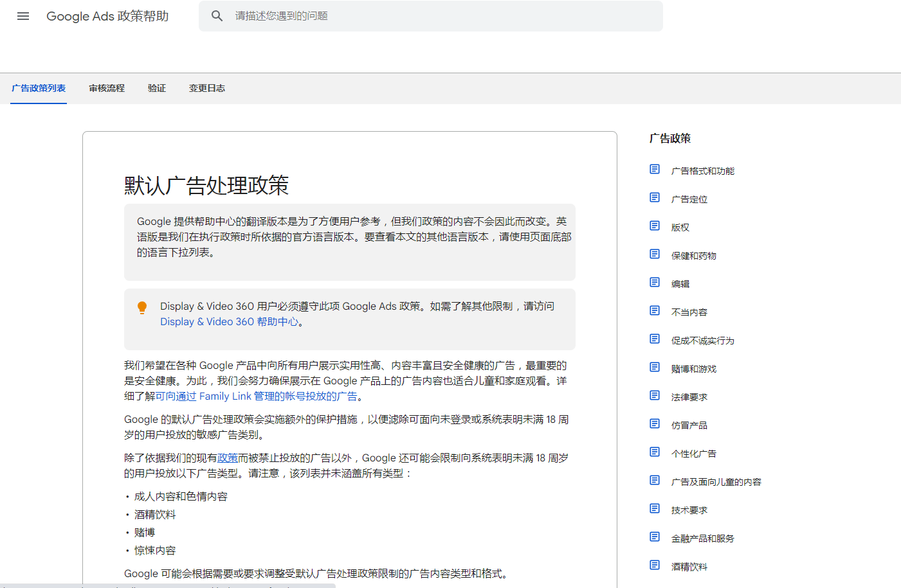This screenshot has width=901, height=588.
Task: Select the 广告政策列表 tab
Action: pos(39,89)
